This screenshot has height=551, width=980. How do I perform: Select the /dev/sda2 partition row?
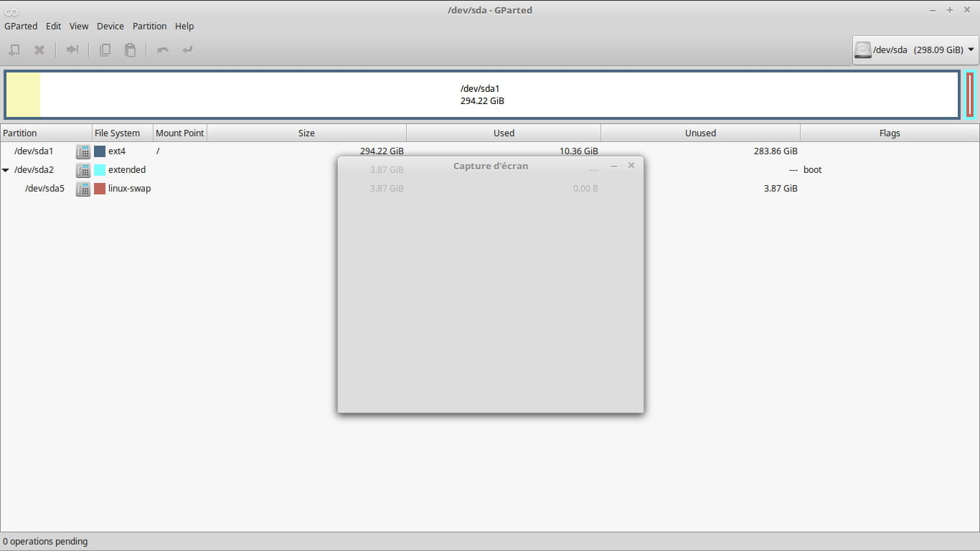point(490,170)
